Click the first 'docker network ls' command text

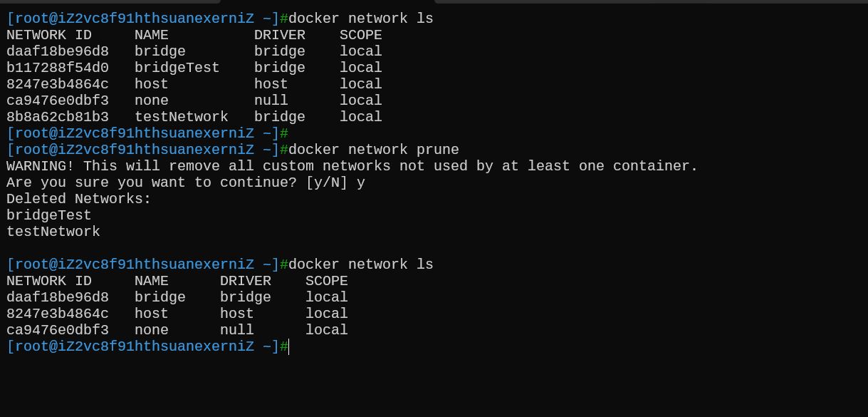pyautogui.click(x=361, y=19)
